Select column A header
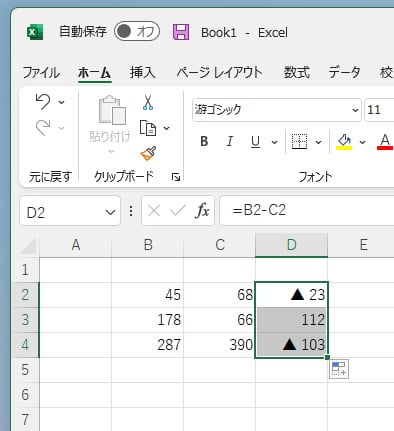 coord(76,245)
